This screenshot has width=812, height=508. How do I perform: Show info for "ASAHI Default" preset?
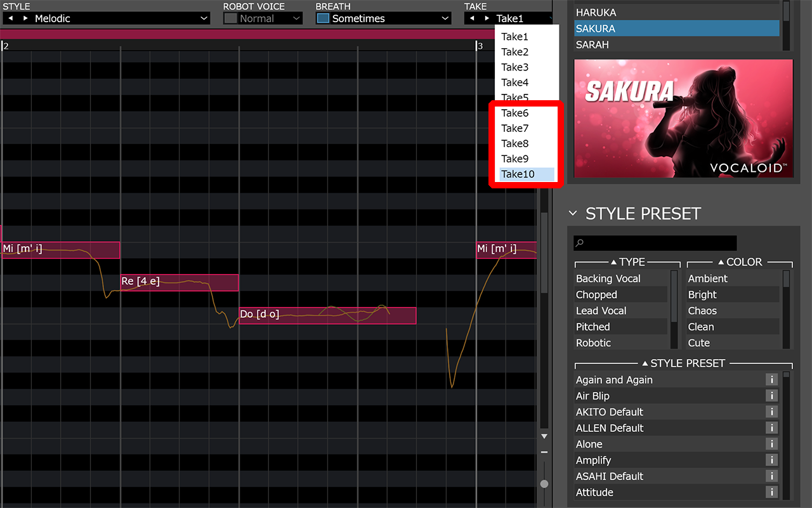(771, 476)
